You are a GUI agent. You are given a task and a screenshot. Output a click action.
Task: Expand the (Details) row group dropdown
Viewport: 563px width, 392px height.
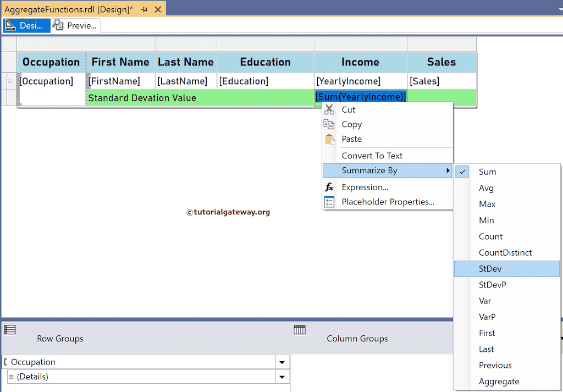pos(282,377)
